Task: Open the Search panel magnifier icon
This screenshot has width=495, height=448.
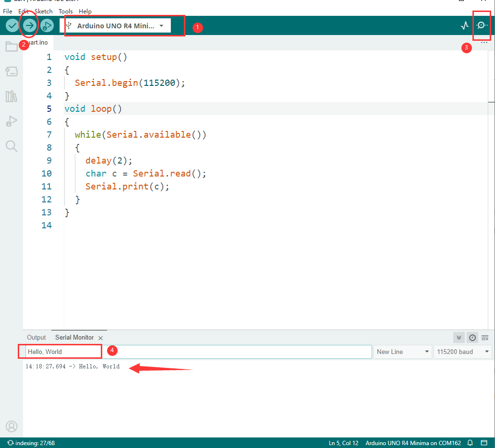Action: coord(12,146)
